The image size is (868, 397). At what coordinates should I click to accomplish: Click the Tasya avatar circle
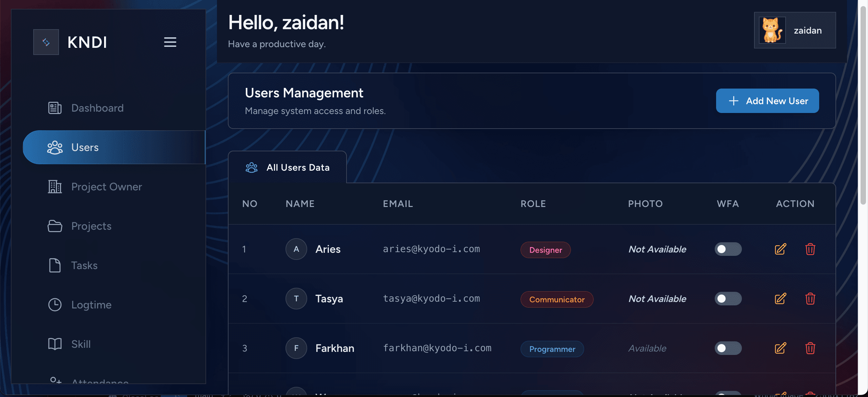click(x=296, y=299)
